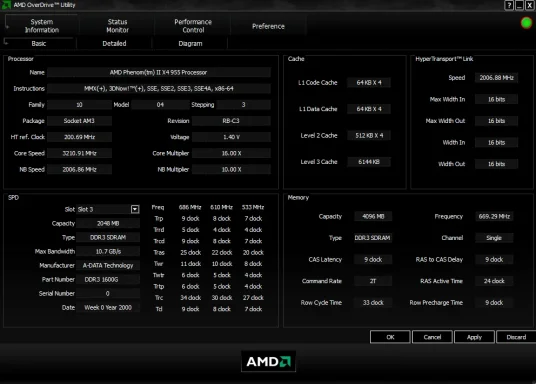
Task: Open the Performance Control tab
Action: [x=193, y=26]
